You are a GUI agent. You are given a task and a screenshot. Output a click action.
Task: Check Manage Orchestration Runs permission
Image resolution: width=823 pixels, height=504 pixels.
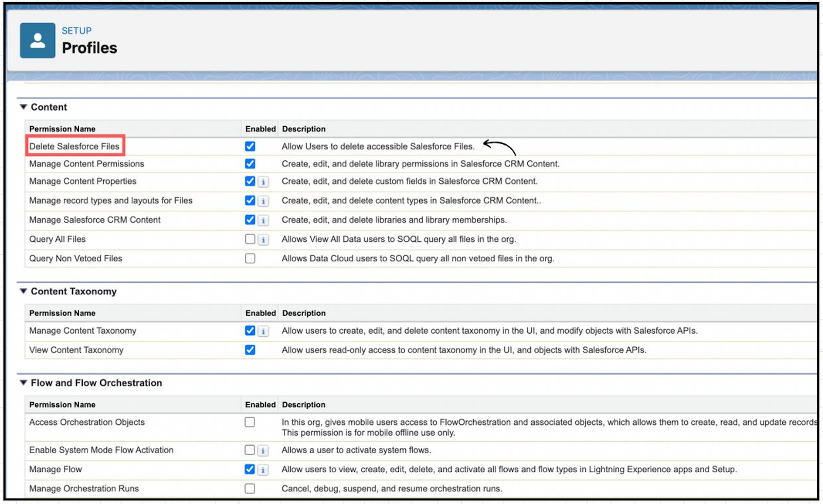(250, 488)
